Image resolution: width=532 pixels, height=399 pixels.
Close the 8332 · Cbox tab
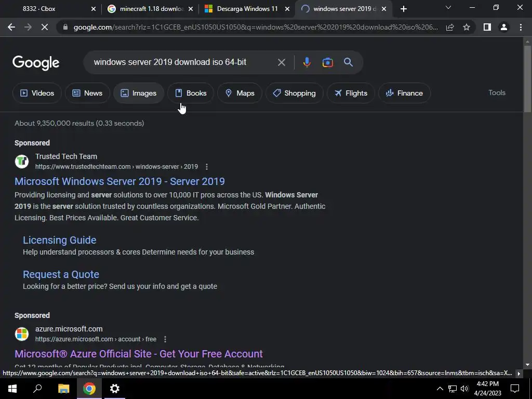(94, 9)
